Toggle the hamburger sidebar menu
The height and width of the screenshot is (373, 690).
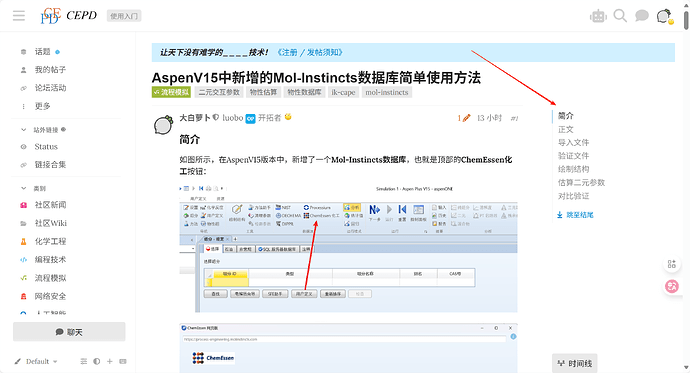(x=19, y=16)
